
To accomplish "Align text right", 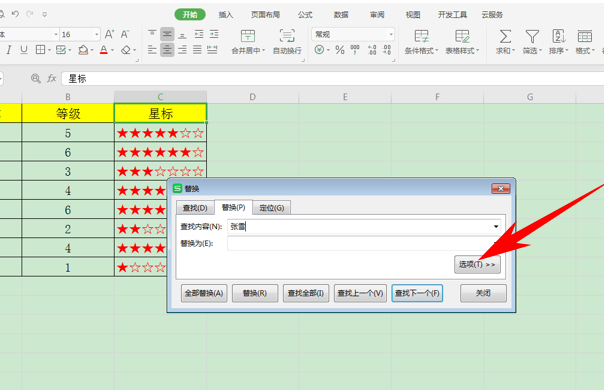I will 183,50.
